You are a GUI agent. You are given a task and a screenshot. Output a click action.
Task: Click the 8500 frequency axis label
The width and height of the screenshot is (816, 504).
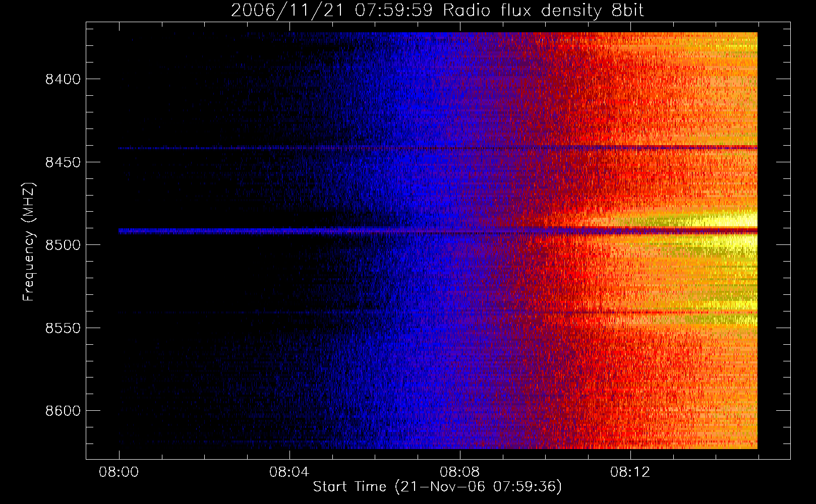pos(63,245)
